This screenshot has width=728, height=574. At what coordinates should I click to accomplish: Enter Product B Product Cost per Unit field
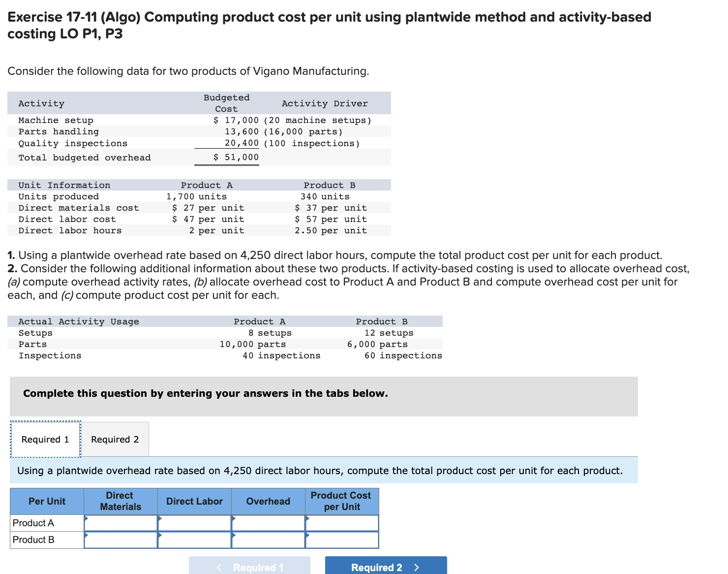point(342,540)
